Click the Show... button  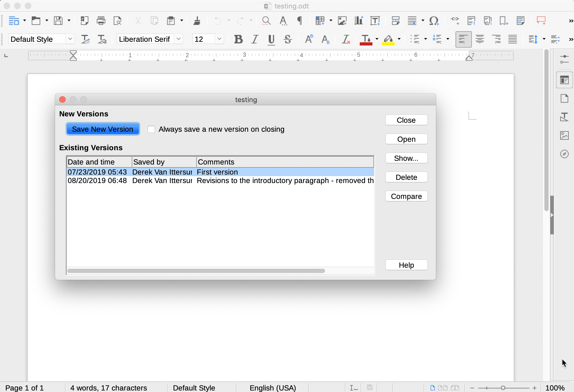click(406, 158)
